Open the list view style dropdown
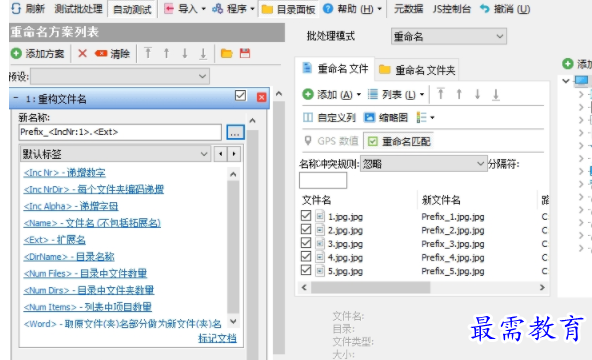The width and height of the screenshot is (592, 360). point(425,118)
